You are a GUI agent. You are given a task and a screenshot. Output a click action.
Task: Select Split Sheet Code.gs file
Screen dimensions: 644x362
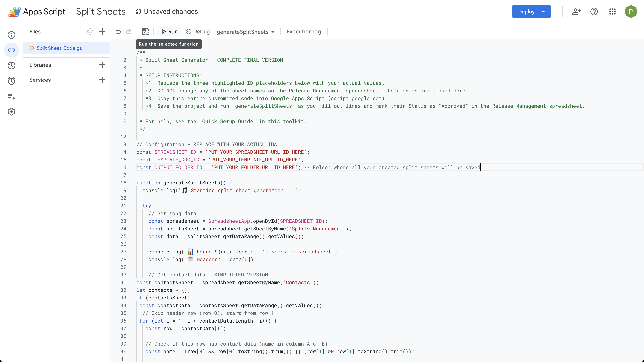click(x=59, y=48)
